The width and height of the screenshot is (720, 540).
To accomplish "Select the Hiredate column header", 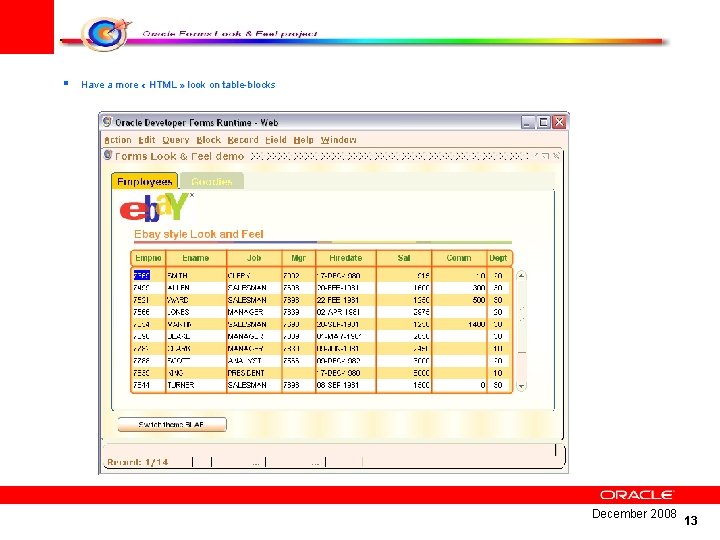I will tap(346, 258).
